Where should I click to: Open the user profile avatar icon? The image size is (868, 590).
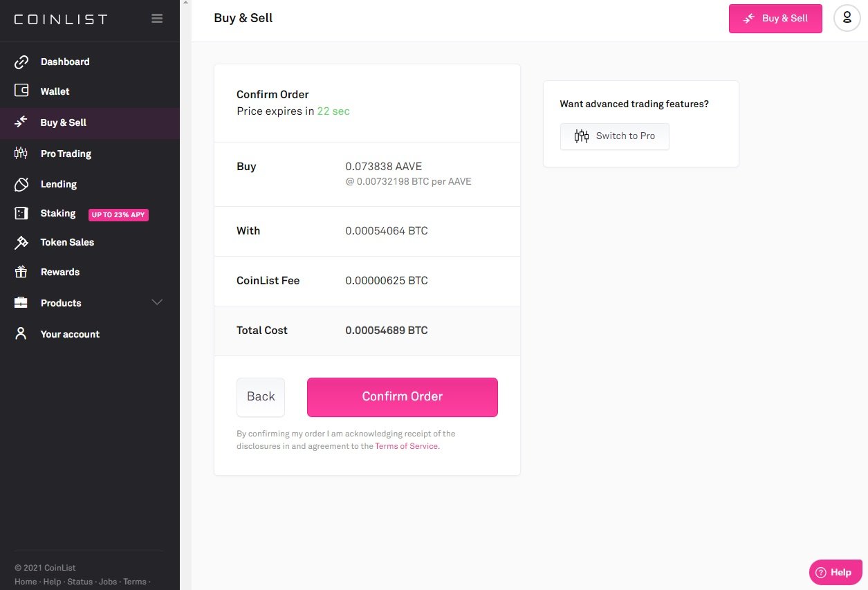pyautogui.click(x=847, y=18)
